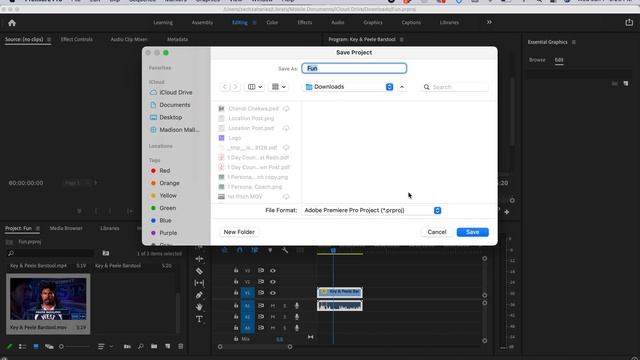The image size is (640, 360).
Task: Toggle Snap in Timeline magnet
Action: click(x=240, y=250)
